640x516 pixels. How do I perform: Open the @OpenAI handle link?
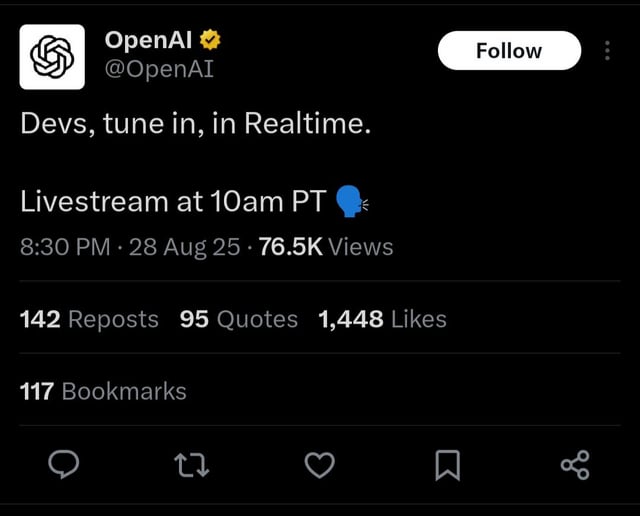159,69
